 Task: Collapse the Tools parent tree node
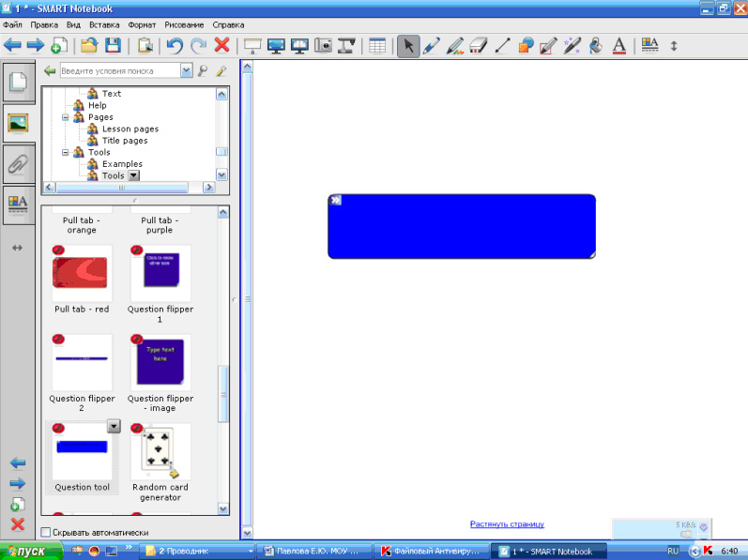[x=66, y=152]
